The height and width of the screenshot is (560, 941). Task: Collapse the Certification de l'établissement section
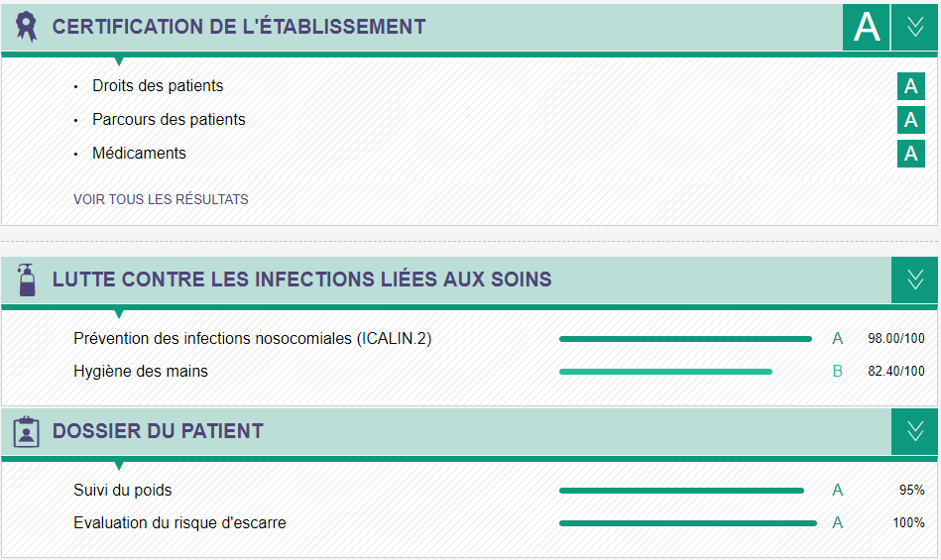[x=914, y=27]
